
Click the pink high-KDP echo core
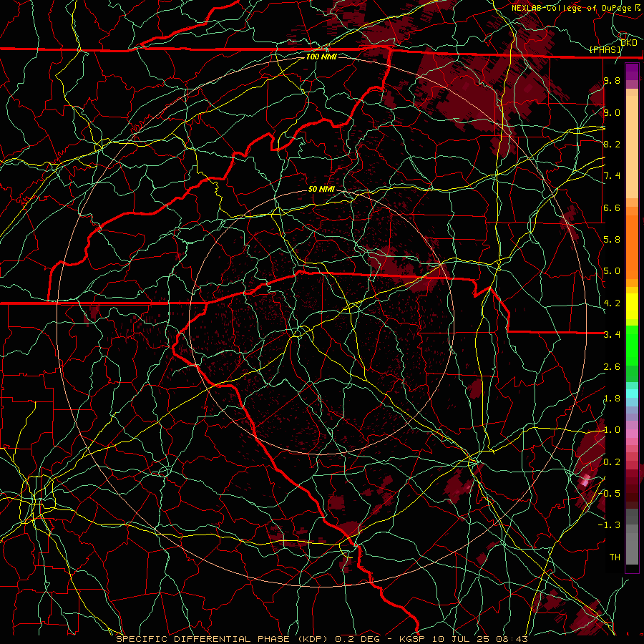coord(585,480)
